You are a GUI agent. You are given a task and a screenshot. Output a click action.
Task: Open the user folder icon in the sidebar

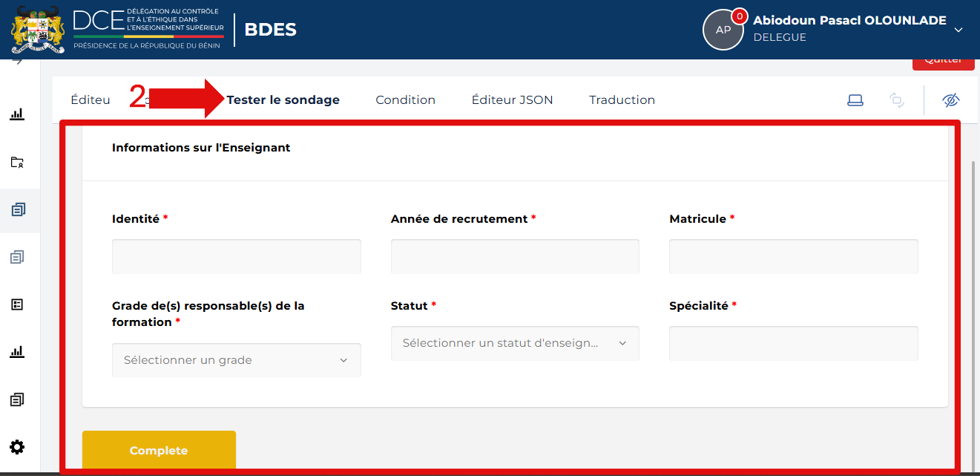tap(17, 162)
